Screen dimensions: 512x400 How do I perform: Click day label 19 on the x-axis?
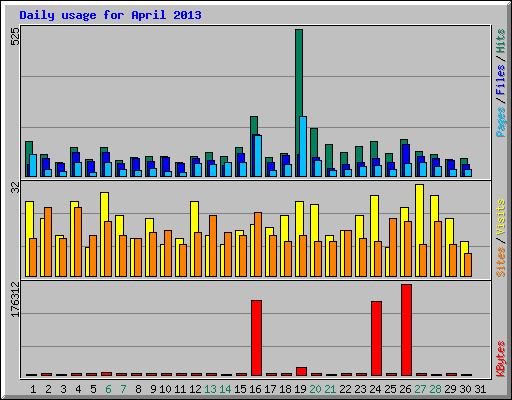pos(300,389)
